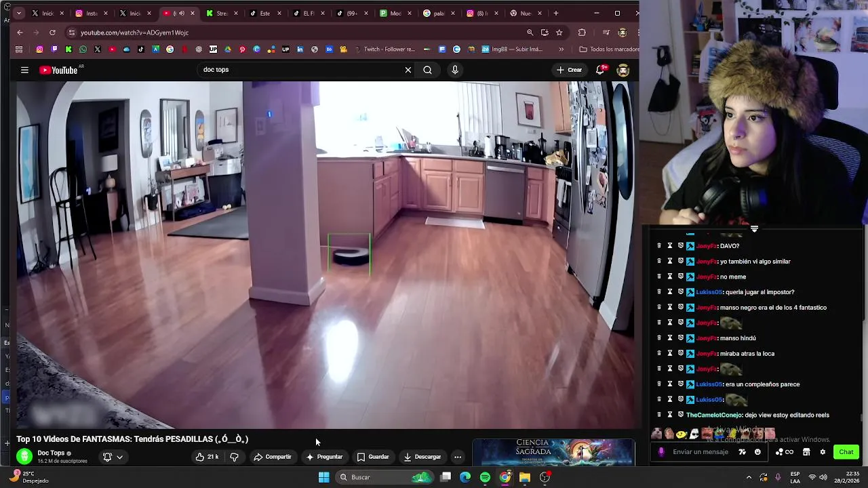The width and height of the screenshot is (868, 488).
Task: Open the YouTube account avatar menu
Action: tap(623, 70)
